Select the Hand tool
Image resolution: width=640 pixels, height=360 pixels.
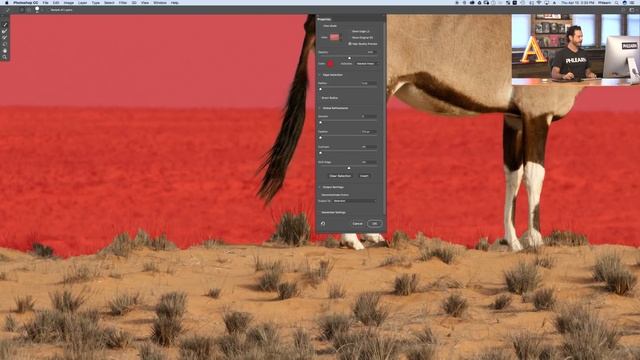coord(5,51)
